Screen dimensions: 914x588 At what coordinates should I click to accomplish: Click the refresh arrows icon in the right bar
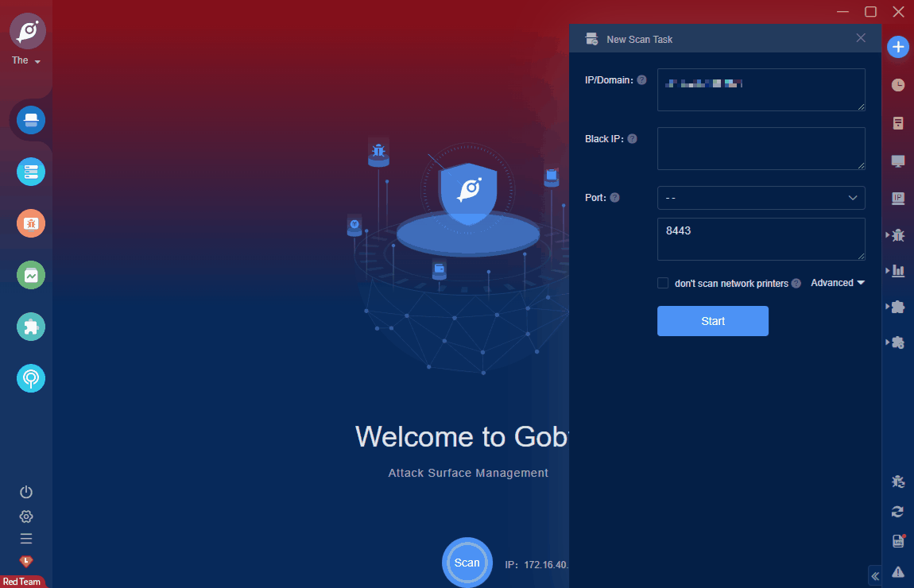[x=897, y=512]
